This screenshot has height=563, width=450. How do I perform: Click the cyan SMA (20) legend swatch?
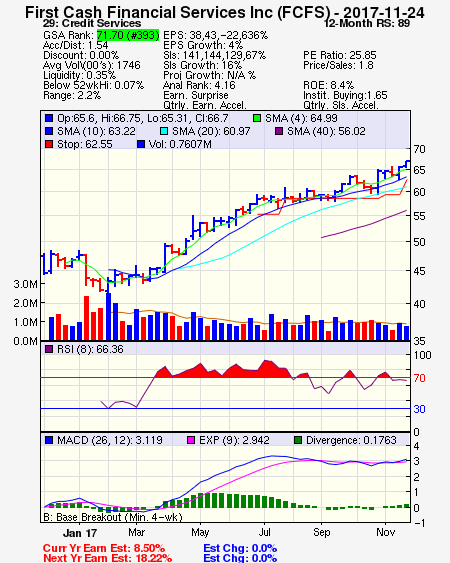tap(164, 131)
